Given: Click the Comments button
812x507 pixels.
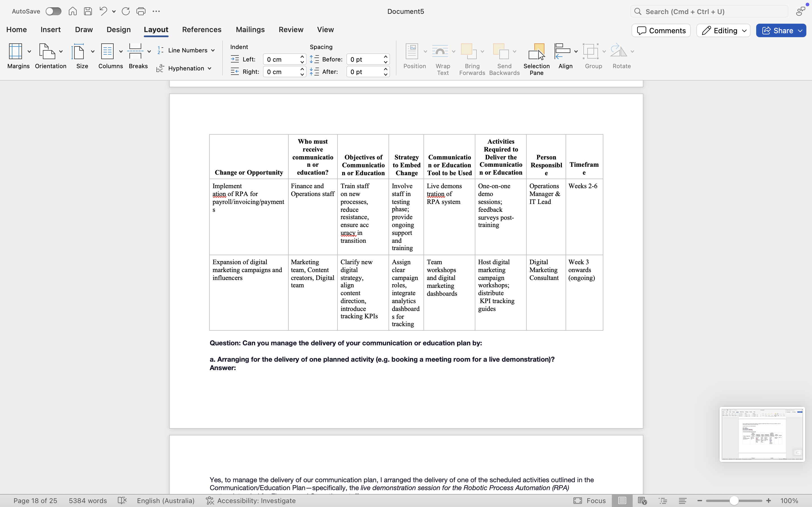Looking at the screenshot, I should click(661, 30).
